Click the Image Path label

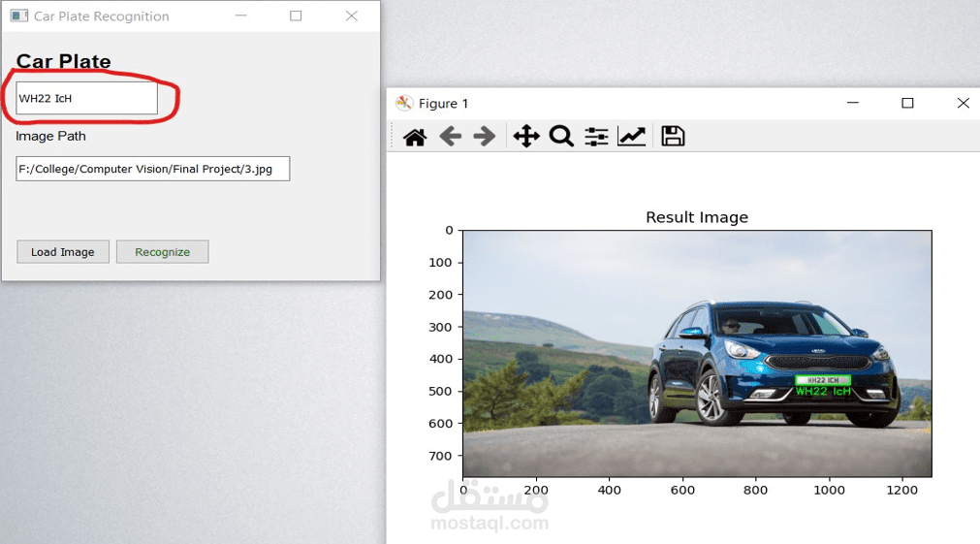[50, 137]
